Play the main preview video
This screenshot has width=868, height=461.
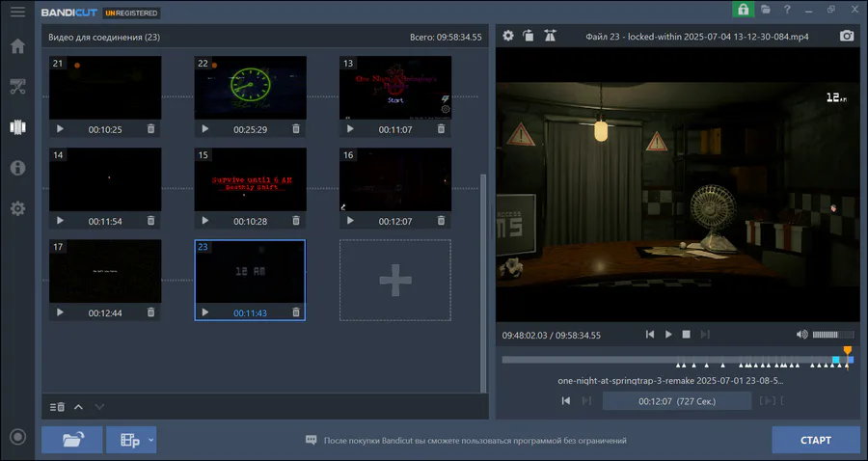[668, 335]
